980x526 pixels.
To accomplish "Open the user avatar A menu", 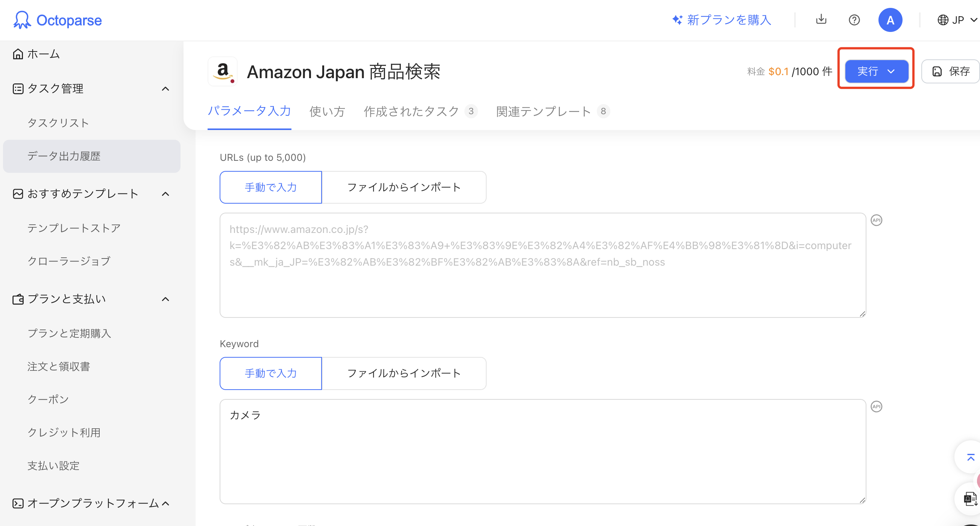I will click(x=890, y=20).
